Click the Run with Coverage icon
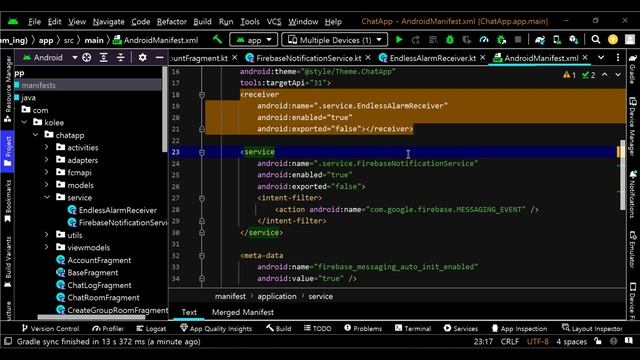 pos(467,40)
